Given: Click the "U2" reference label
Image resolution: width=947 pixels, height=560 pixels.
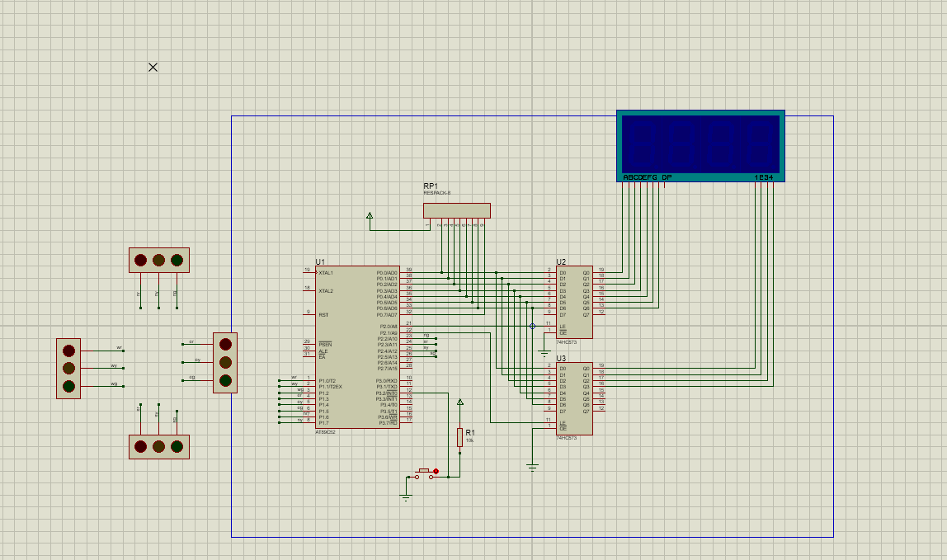Looking at the screenshot, I should click(x=561, y=261).
